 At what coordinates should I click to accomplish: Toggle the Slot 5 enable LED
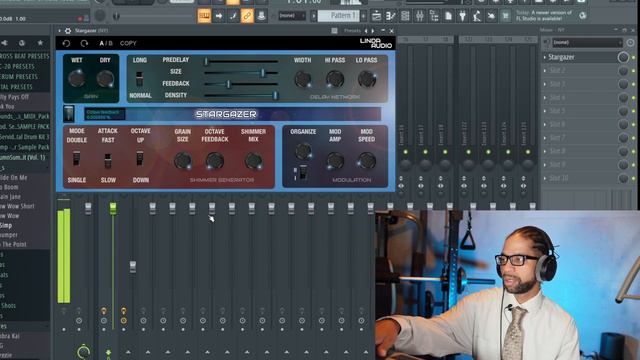pos(633,111)
